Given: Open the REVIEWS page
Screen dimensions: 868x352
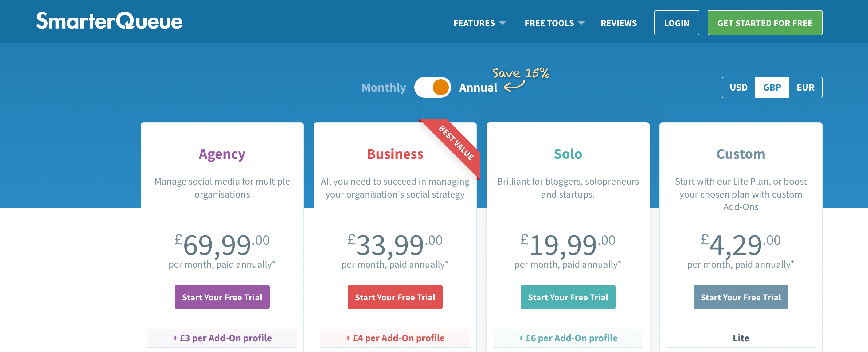Looking at the screenshot, I should 619,23.
